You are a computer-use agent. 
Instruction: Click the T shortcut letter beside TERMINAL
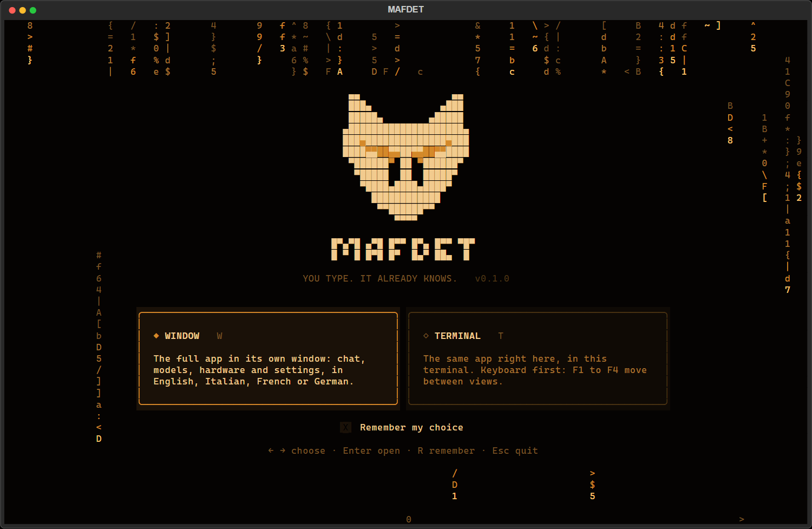pyautogui.click(x=501, y=336)
